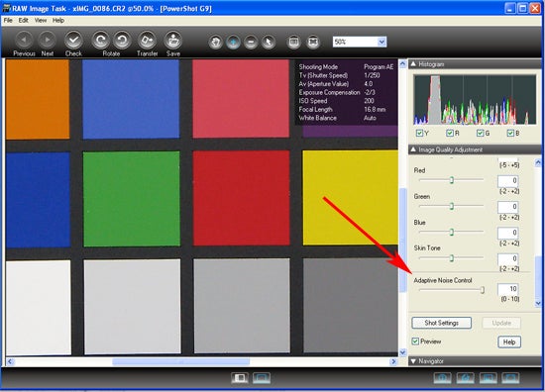This screenshot has width=545, height=392.
Task: Open the 50% zoom level dropdown
Action: pyautogui.click(x=381, y=42)
